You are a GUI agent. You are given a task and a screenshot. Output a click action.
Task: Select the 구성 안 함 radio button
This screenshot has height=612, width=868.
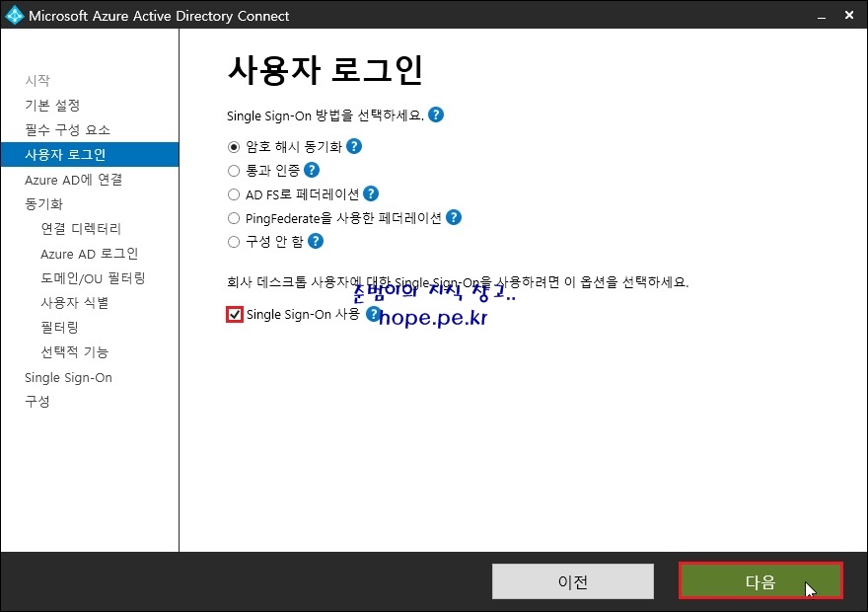234,242
